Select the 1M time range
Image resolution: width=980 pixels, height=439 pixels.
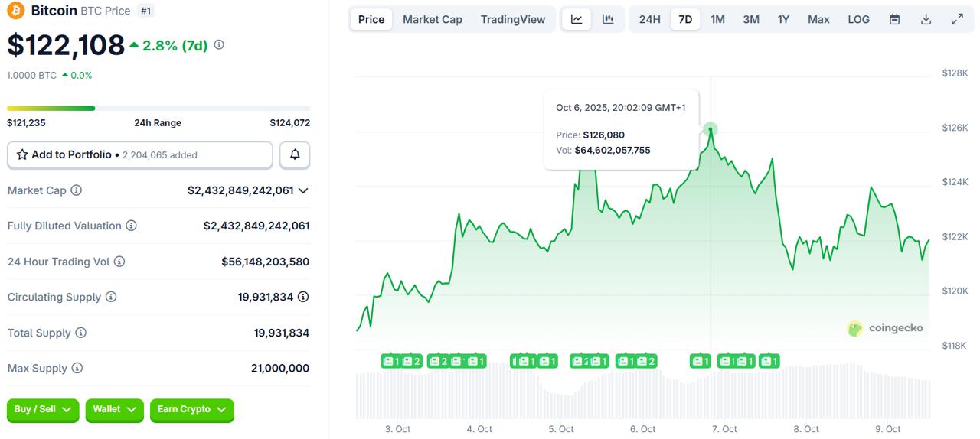(717, 19)
